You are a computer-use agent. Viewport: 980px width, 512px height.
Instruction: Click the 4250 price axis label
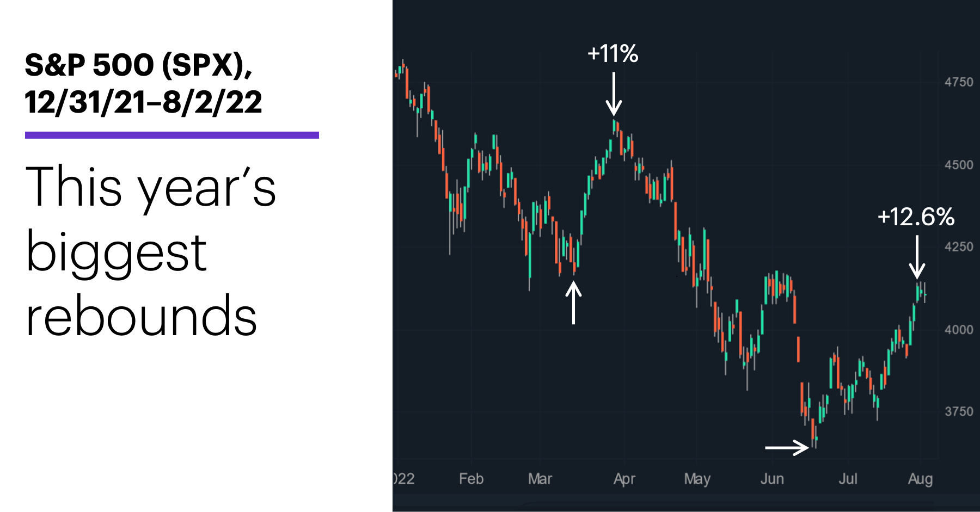click(959, 247)
